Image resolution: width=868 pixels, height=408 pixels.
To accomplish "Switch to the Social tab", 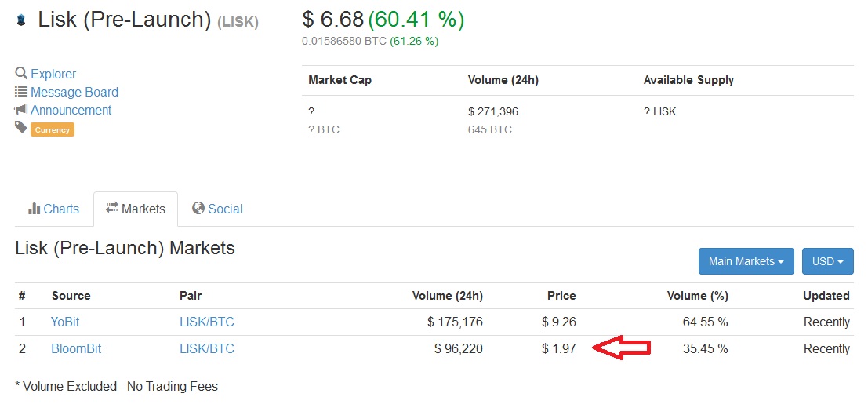I will click(217, 209).
